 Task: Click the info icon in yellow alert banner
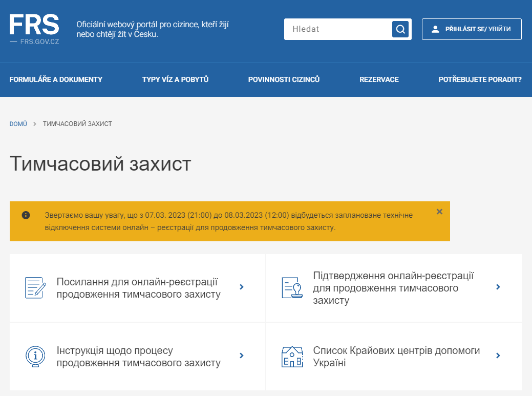tap(26, 215)
